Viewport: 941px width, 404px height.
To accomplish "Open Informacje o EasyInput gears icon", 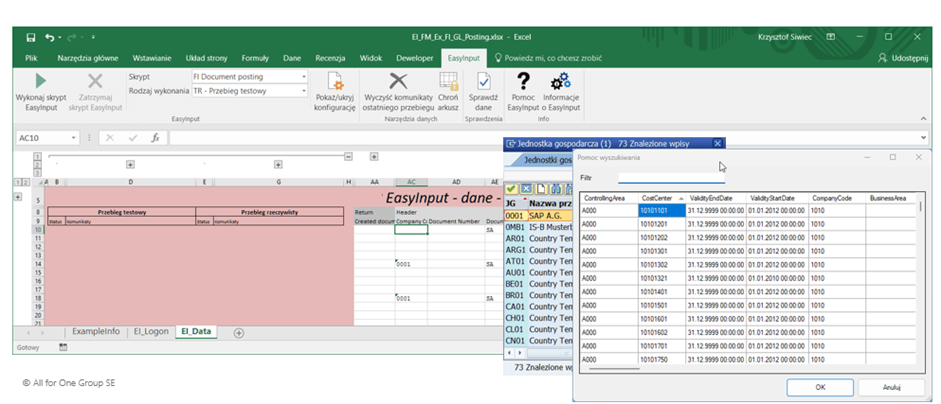I will pos(561,81).
